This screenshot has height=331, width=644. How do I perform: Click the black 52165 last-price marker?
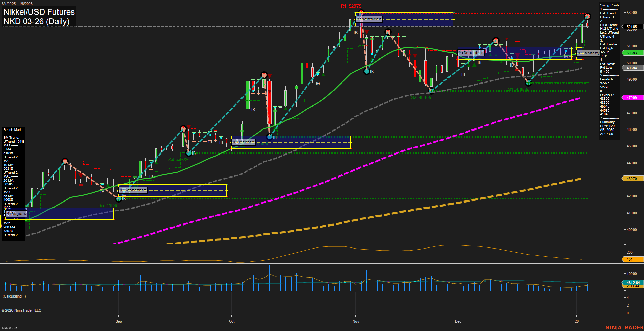pos(632,27)
